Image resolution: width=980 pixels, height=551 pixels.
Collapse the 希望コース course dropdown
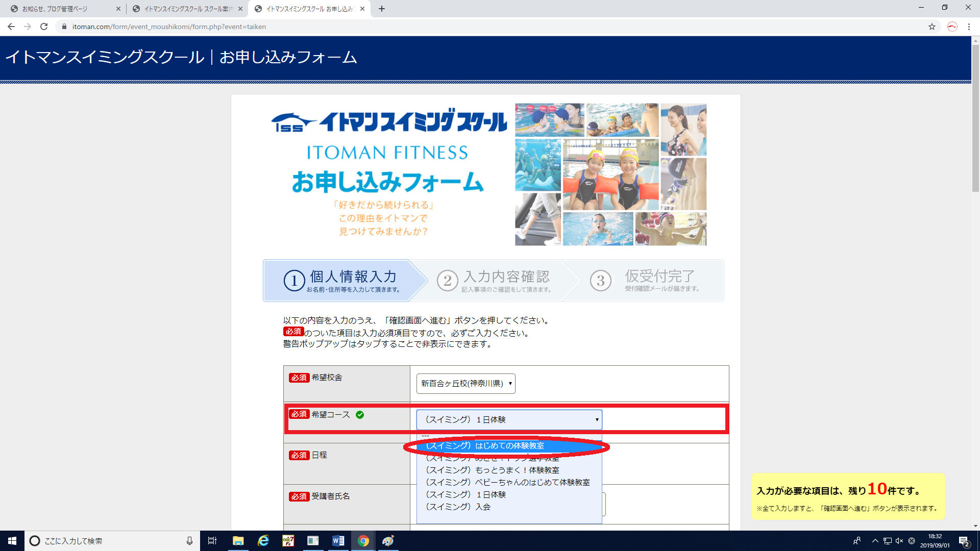pos(509,419)
